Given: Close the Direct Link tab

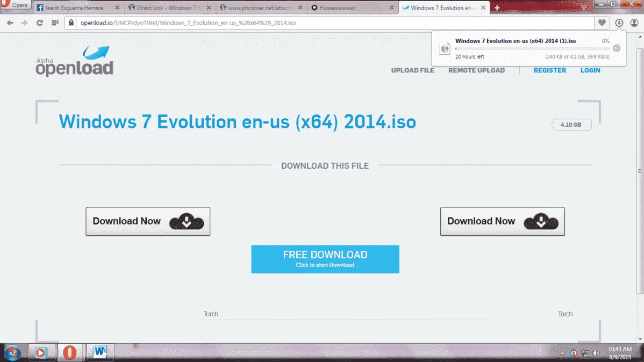Looking at the screenshot, I should point(209,8).
